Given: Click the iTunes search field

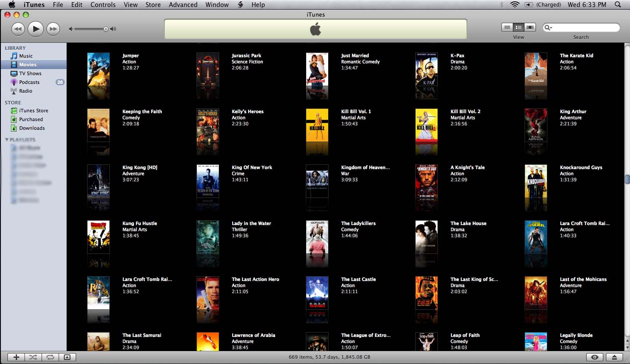Looking at the screenshot, I should pos(581,28).
